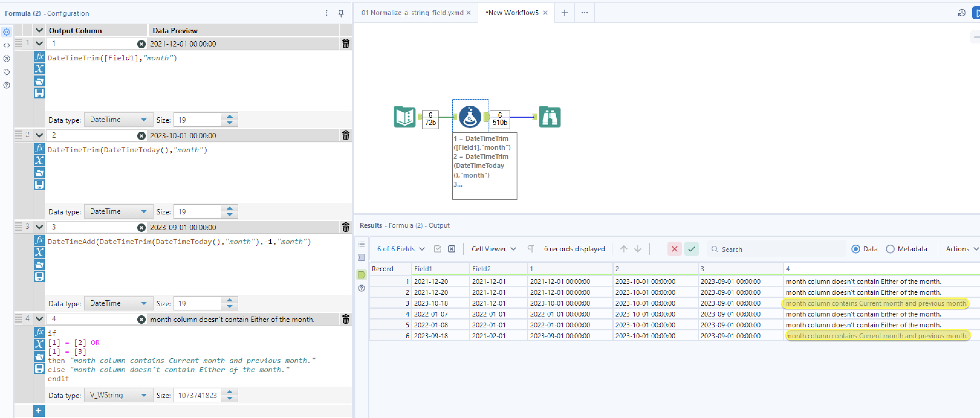This screenshot has width=980, height=418.
Task: Delete expression 1 with trash icon
Action: click(346, 44)
